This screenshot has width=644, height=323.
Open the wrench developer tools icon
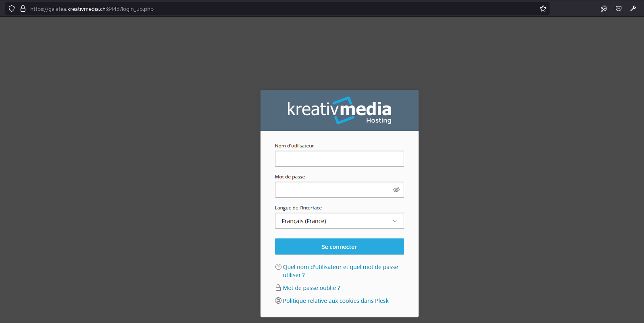coord(633,8)
